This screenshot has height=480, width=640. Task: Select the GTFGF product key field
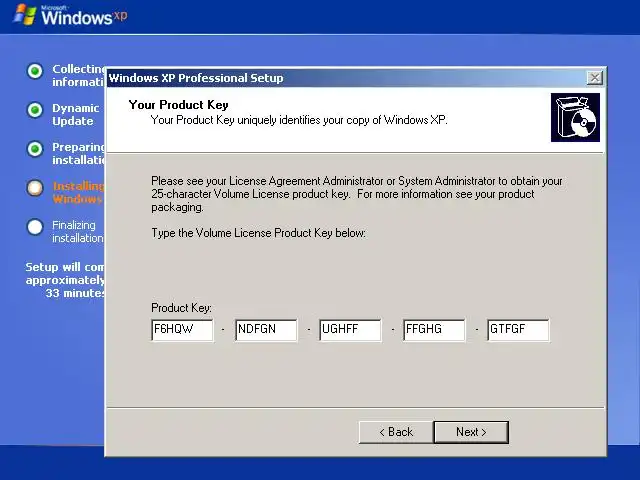pyautogui.click(x=518, y=330)
